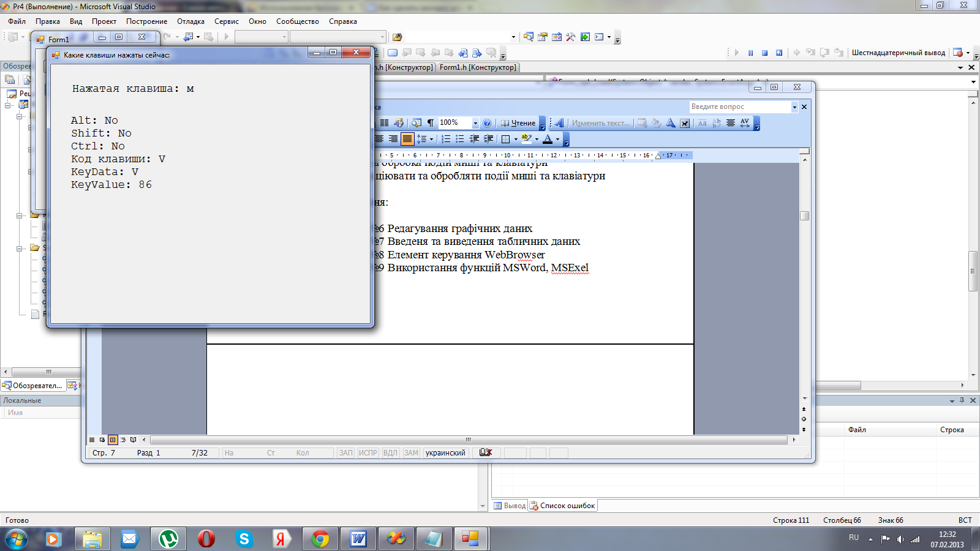Screen dimensions: 980x551
Task: Click the numbered list icon in Word
Action: 446,139
